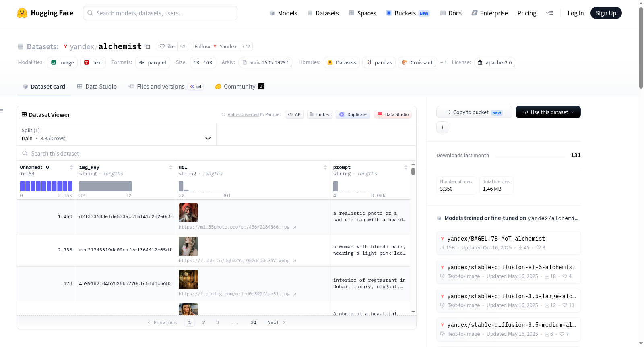Switch to the Dataset card tab
Image resolution: width=644 pixels, height=347 pixels.
point(43,86)
